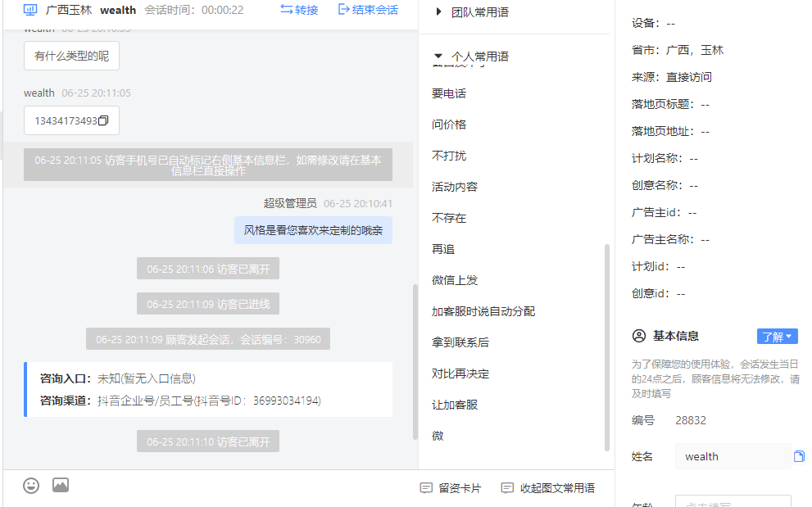
Task: Open 留资卡片 card option
Action: [x=450, y=488]
